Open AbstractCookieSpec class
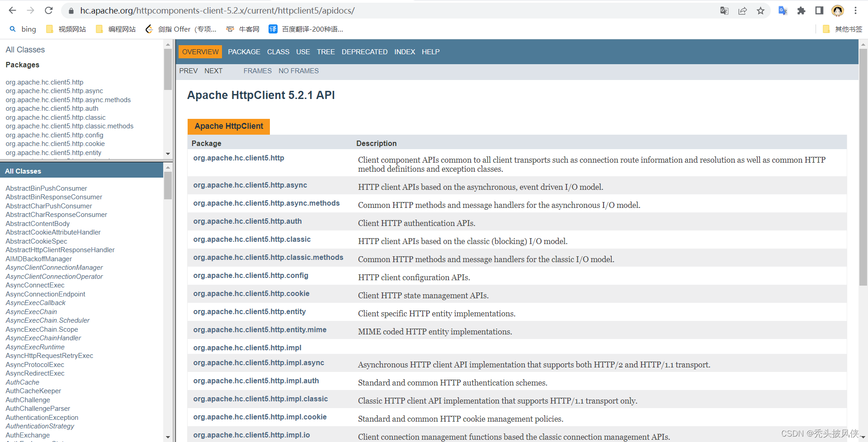The height and width of the screenshot is (442, 868). 36,241
